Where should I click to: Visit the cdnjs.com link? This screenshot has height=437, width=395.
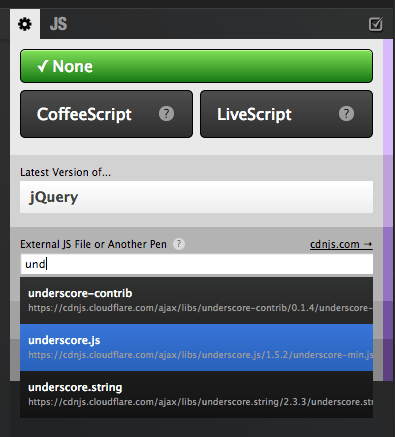click(x=341, y=244)
